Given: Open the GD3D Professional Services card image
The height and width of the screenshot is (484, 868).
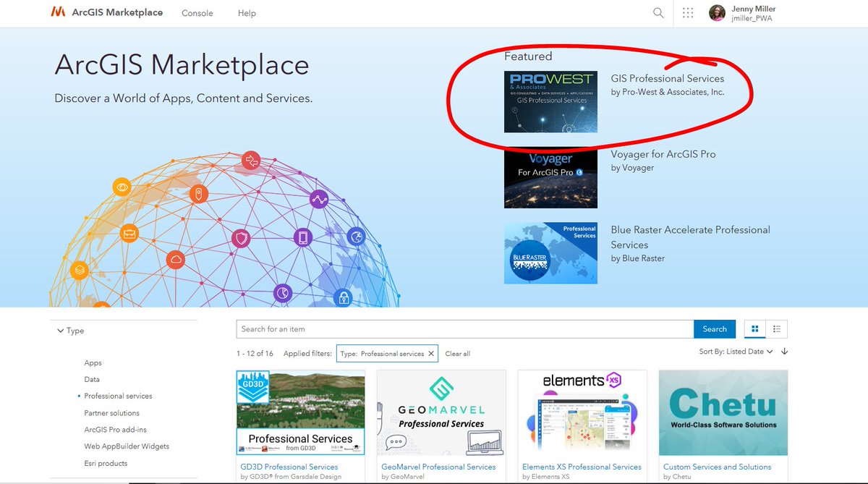Looking at the screenshot, I should (x=301, y=412).
